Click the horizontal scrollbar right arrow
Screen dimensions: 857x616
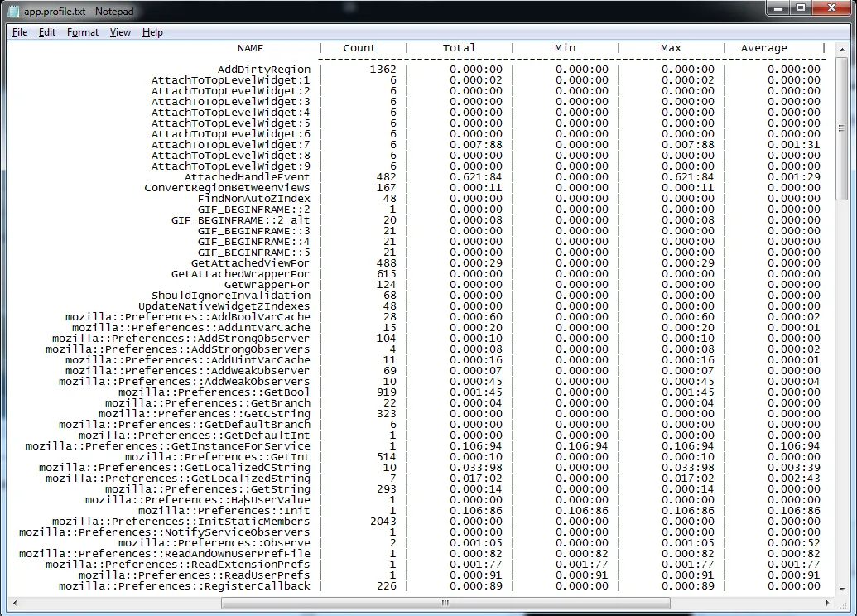[827, 603]
